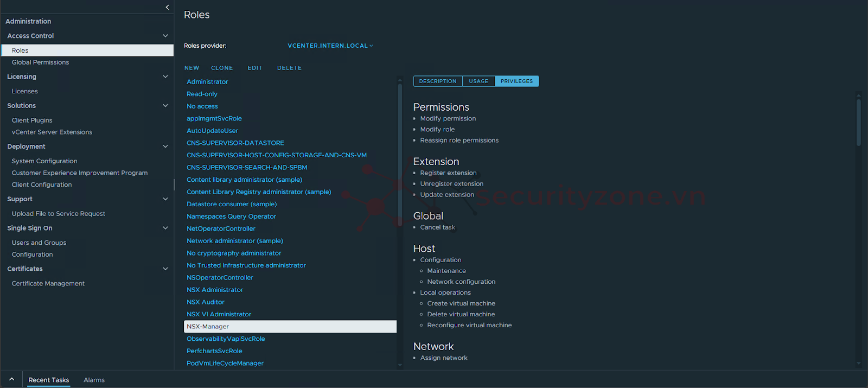Open the Alarms tab at the bottom
This screenshot has width=868, height=388.
click(x=94, y=380)
